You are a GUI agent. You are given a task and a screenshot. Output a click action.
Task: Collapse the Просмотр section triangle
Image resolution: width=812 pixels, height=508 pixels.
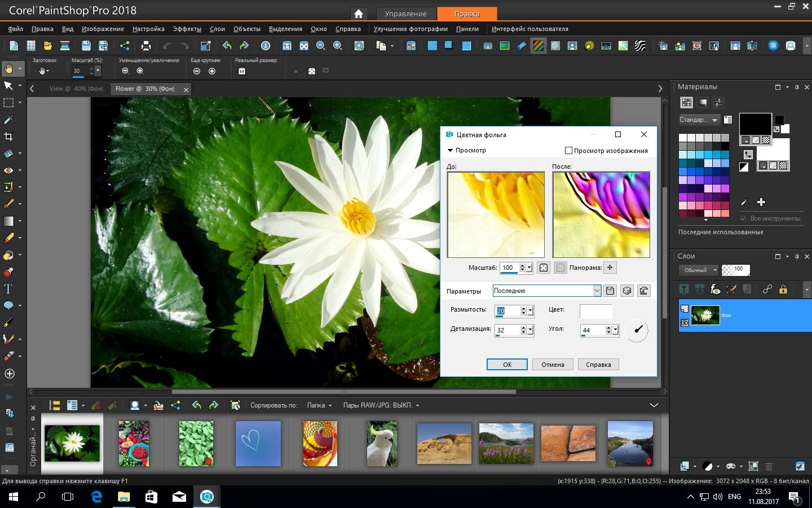point(450,151)
